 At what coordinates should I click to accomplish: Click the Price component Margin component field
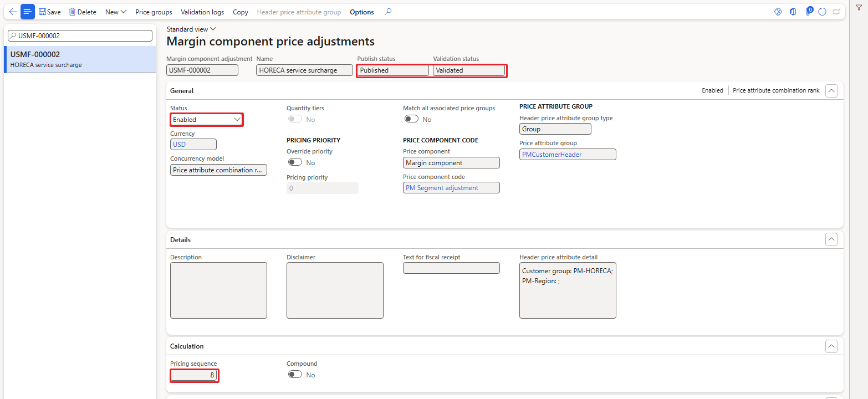451,162
